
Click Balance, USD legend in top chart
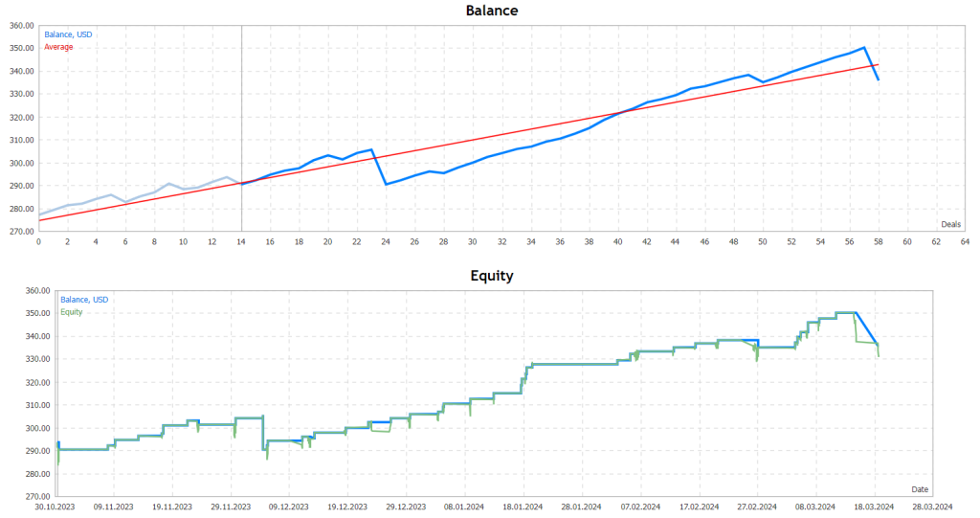[x=69, y=34]
